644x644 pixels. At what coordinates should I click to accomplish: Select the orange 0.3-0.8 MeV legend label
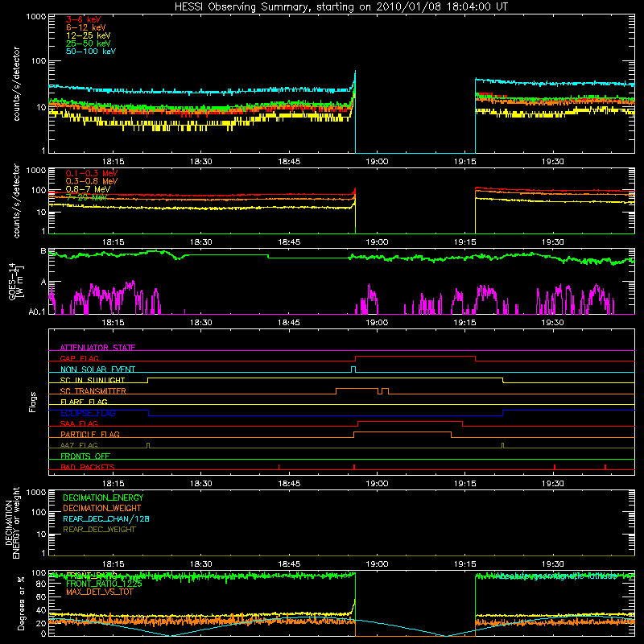pyautogui.click(x=92, y=181)
